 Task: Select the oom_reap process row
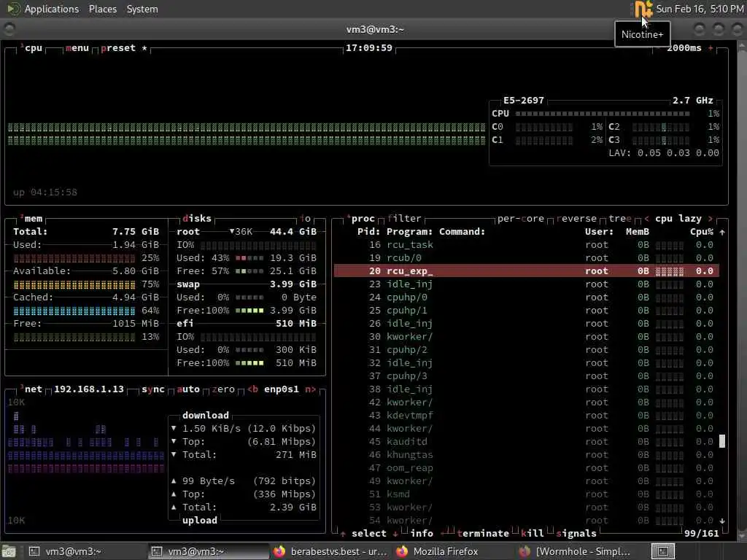coord(527,467)
